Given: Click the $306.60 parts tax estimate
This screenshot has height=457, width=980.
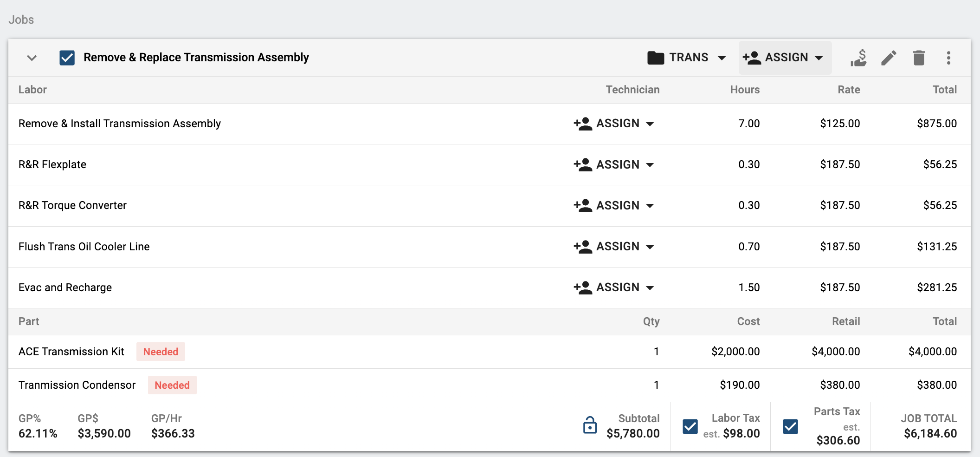Looking at the screenshot, I should click(838, 441).
